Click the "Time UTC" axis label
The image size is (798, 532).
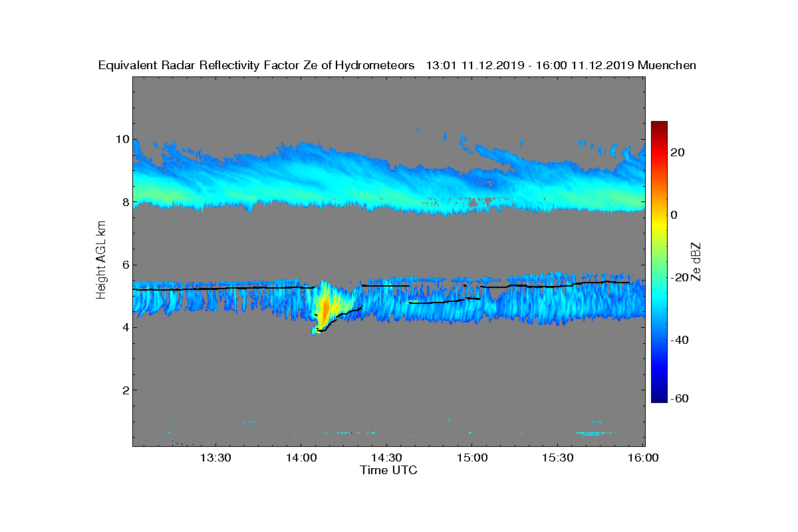pos(389,470)
